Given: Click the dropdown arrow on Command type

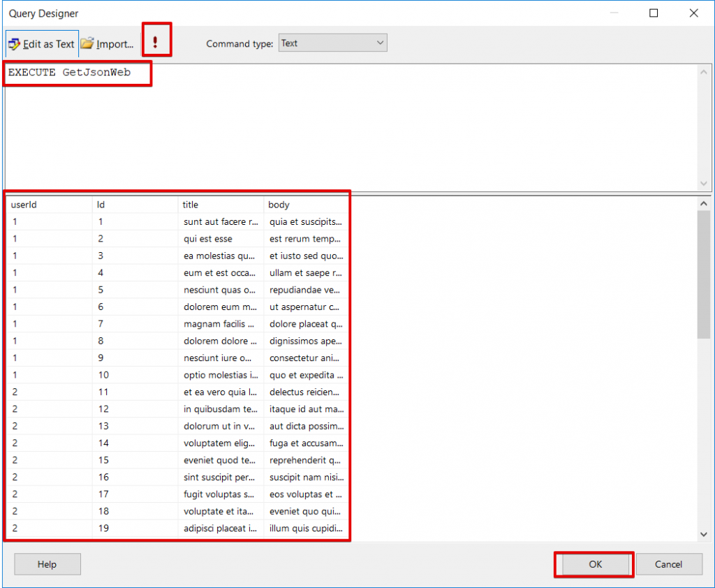Looking at the screenshot, I should 379,43.
